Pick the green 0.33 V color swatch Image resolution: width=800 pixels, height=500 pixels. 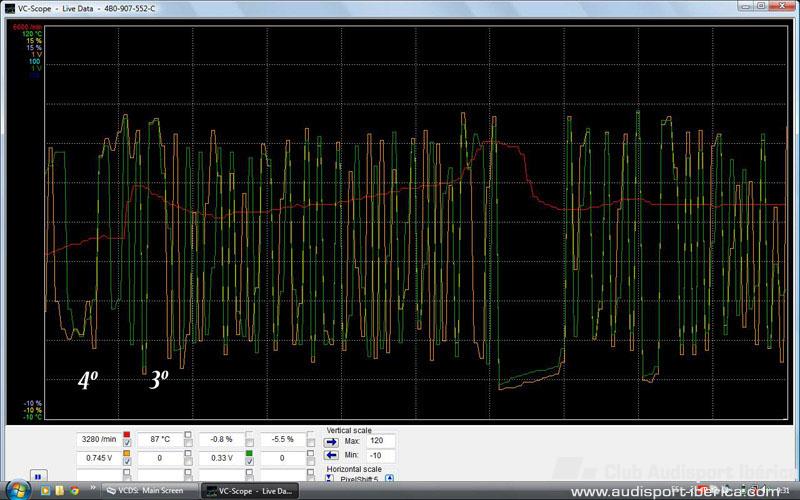[249, 453]
